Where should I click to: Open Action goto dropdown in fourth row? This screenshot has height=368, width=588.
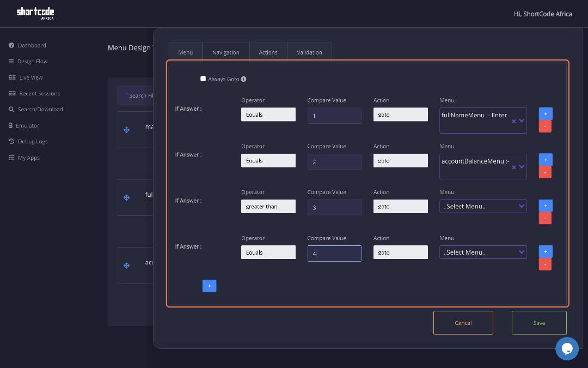tap(401, 252)
